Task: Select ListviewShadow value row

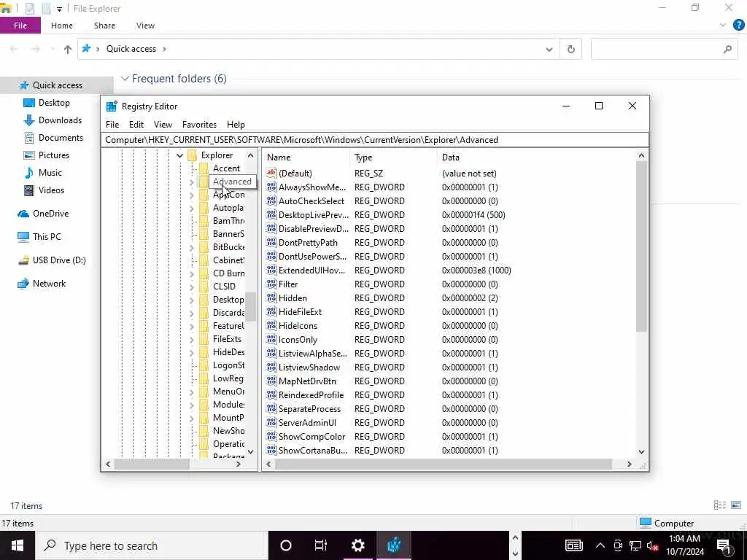Action: pyautogui.click(x=449, y=367)
